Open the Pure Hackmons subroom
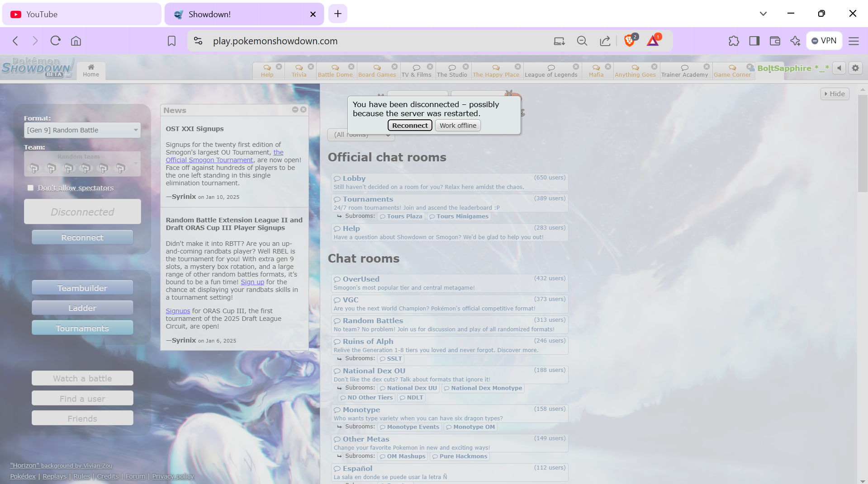The image size is (868, 484). point(460,456)
